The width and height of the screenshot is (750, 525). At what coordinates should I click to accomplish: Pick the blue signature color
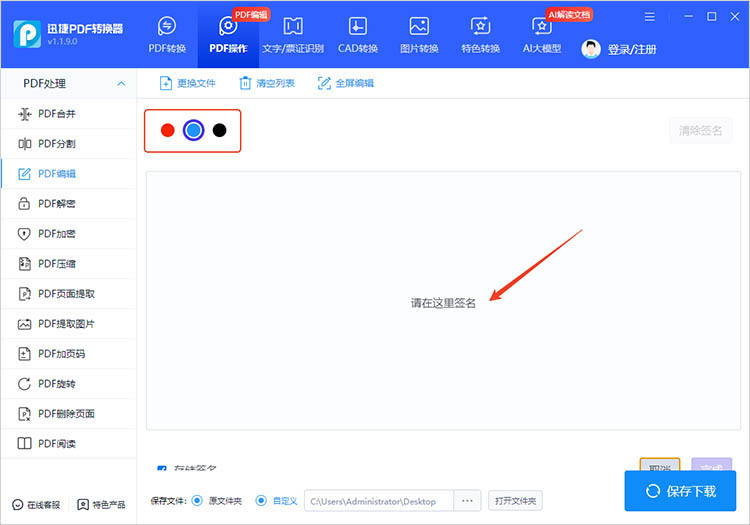[194, 130]
